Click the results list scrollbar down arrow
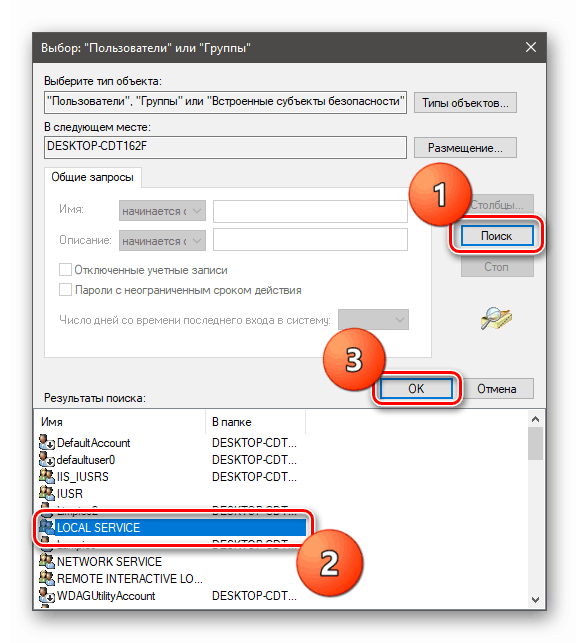 point(535,600)
